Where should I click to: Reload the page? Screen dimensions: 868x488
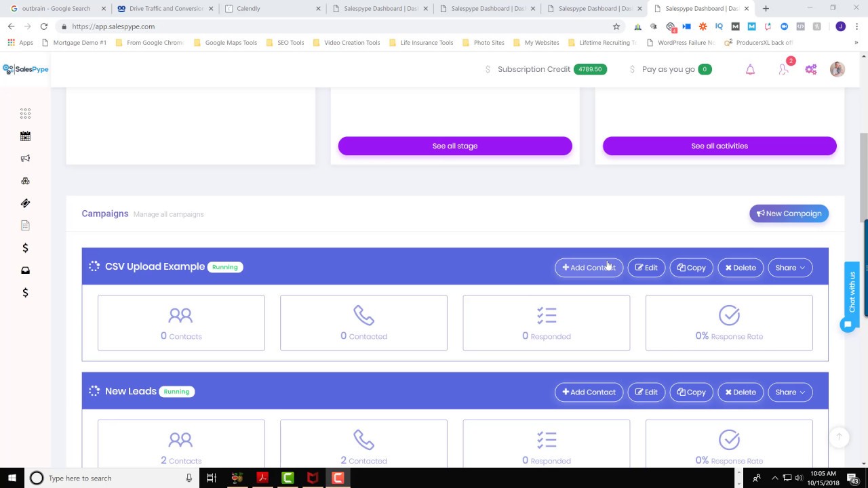(x=43, y=26)
